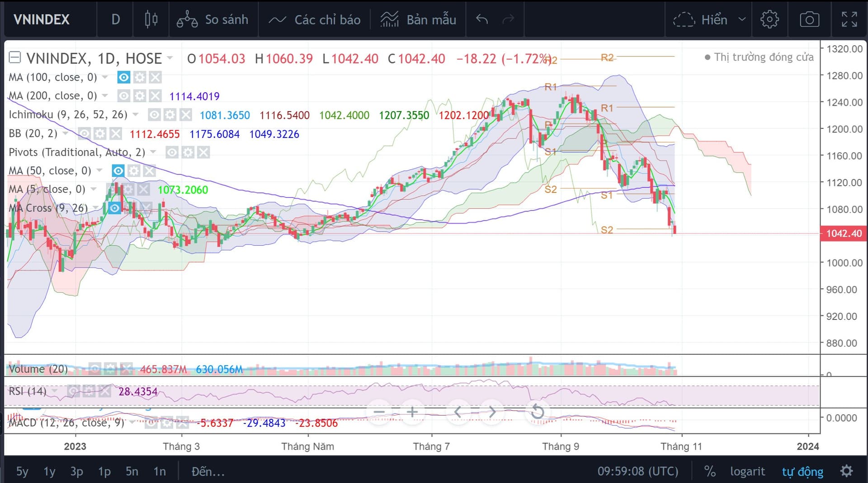Select the 1p time range

click(104, 472)
